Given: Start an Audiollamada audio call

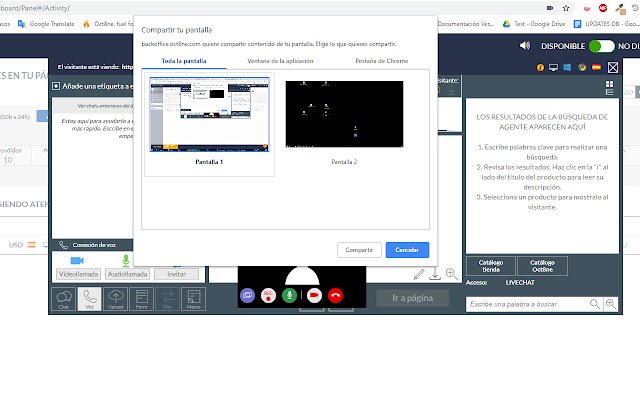Looking at the screenshot, I should (127, 274).
